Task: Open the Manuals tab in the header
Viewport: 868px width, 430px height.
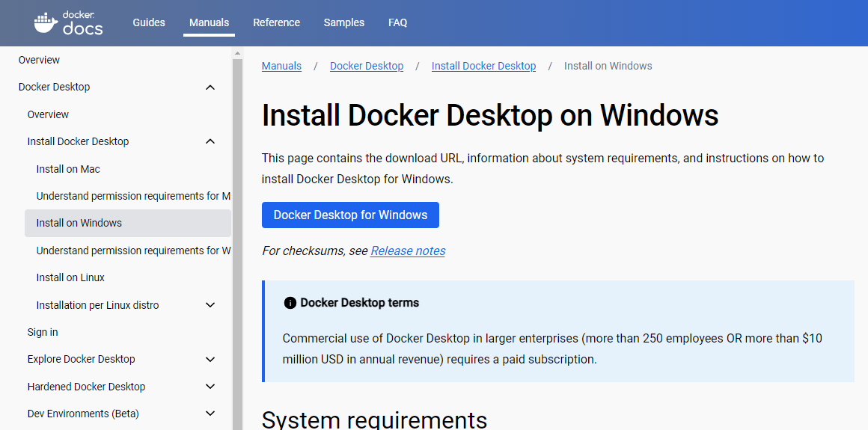Action: 209,22
